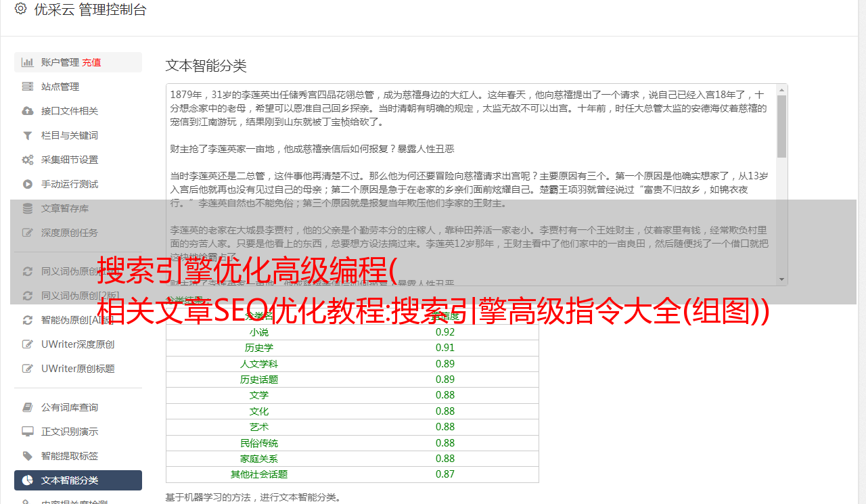The width and height of the screenshot is (866, 504).
Task: Select the 民俗传统 category cell
Action: point(259,443)
